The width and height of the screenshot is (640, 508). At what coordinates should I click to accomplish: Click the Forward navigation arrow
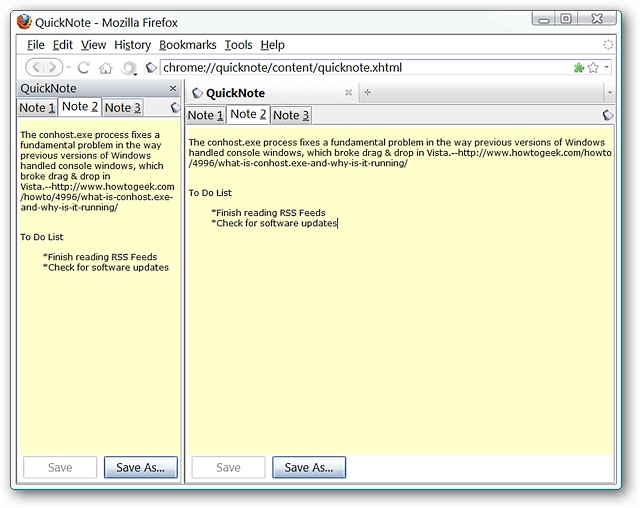click(53, 67)
